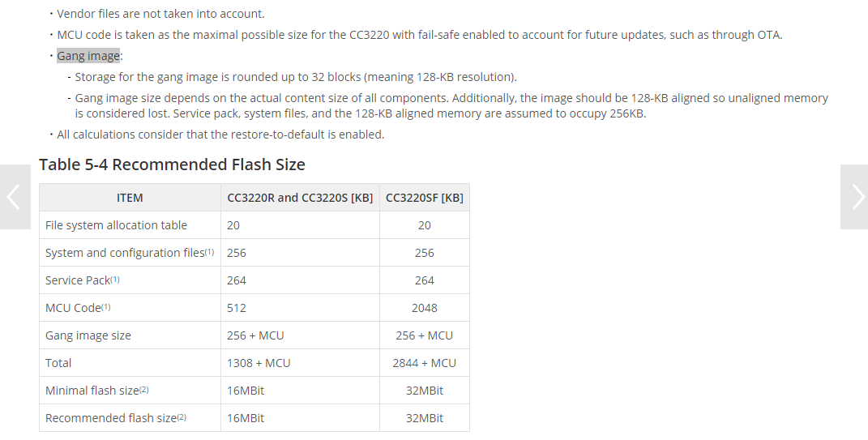Open footnote 2 beside Recommended flash size

pyautogui.click(x=182, y=417)
